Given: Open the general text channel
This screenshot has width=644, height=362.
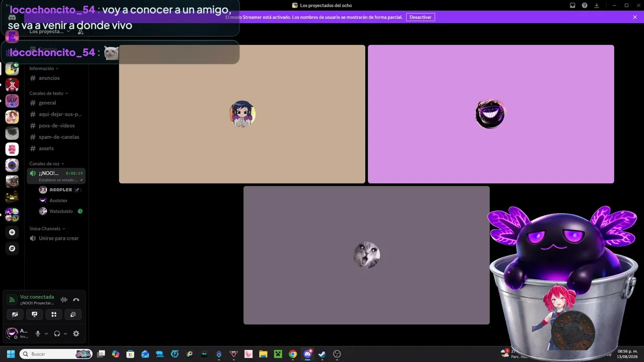Looking at the screenshot, I should pos(56,103).
